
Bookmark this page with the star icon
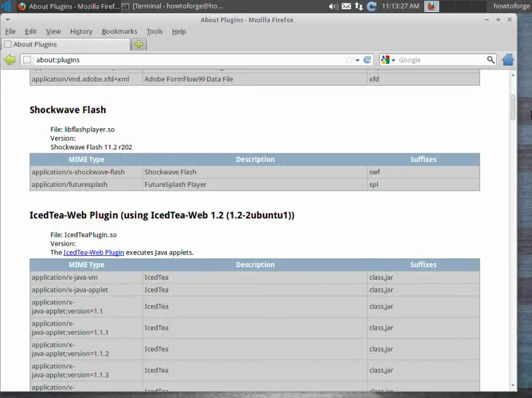(x=348, y=60)
